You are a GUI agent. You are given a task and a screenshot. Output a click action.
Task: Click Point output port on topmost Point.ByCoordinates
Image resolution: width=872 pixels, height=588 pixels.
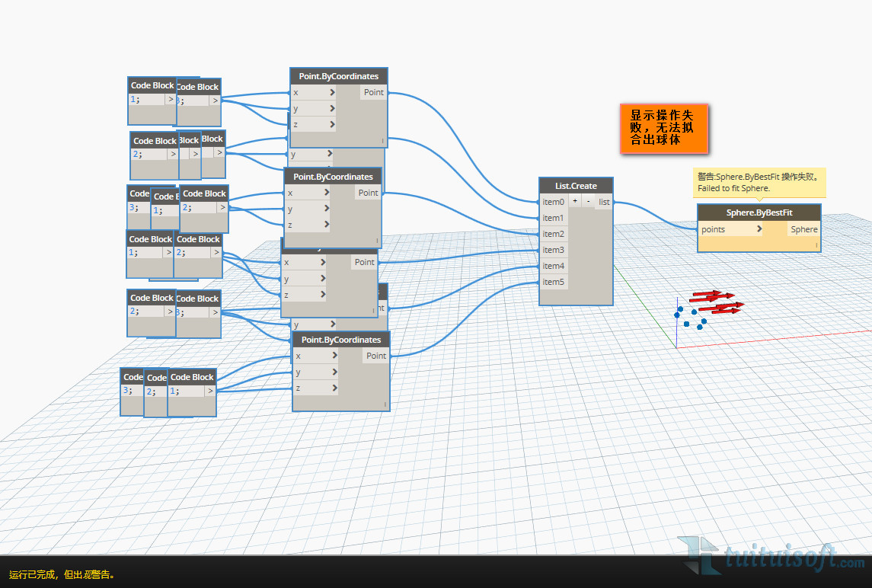(x=373, y=92)
